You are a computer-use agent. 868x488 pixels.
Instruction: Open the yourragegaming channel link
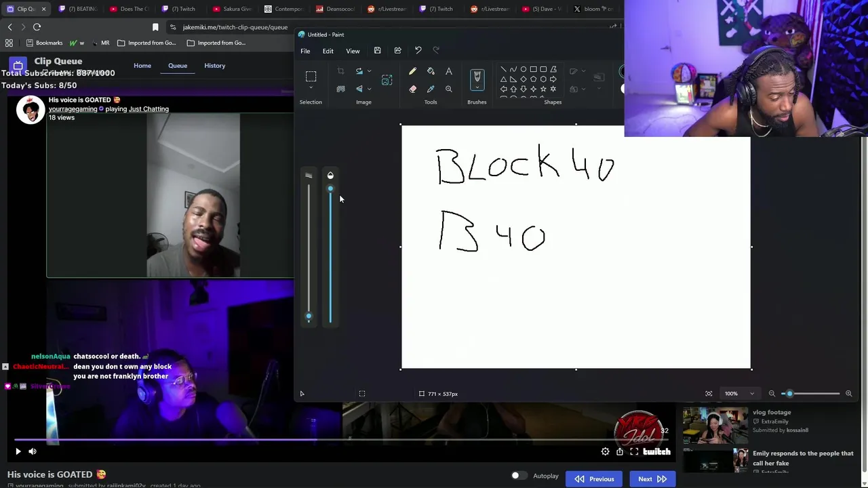tap(73, 109)
